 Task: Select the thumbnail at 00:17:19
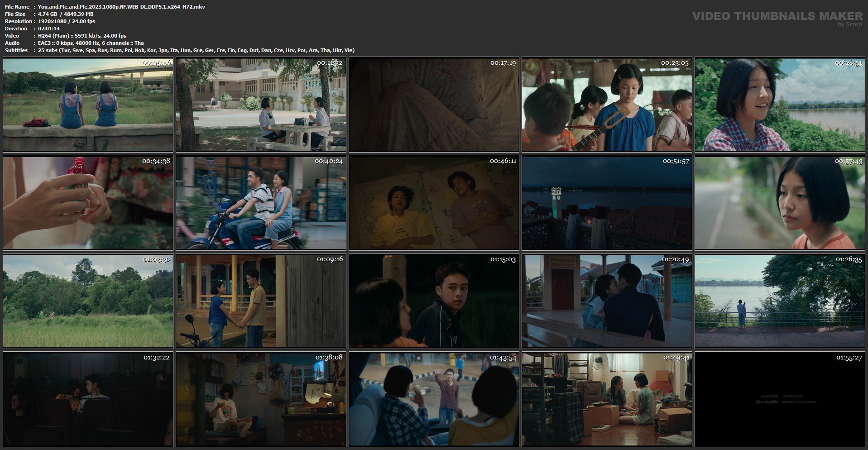point(434,105)
